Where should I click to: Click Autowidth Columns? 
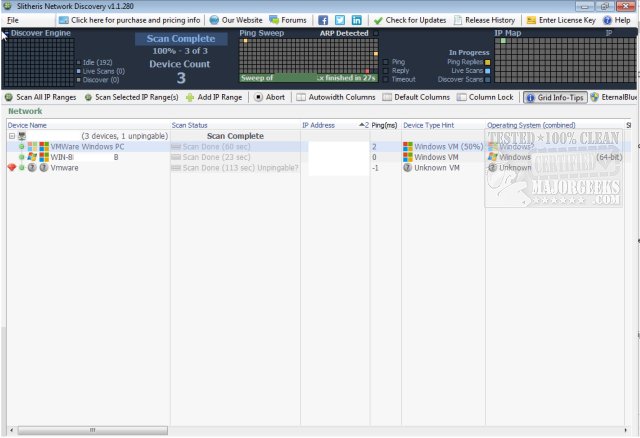click(336, 97)
